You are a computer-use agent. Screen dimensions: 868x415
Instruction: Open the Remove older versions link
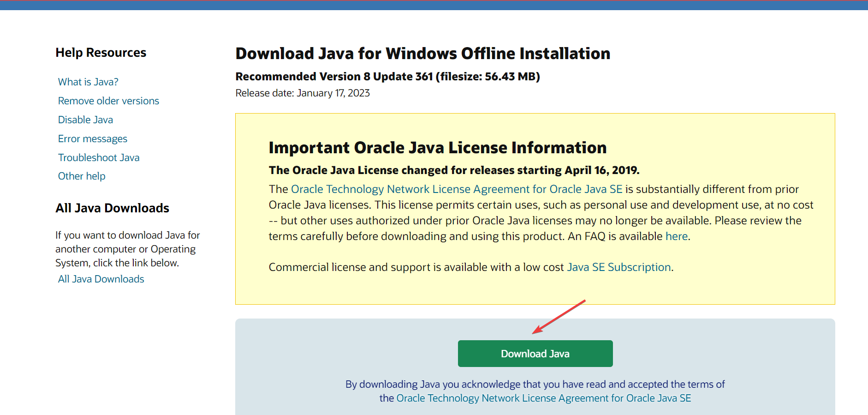point(108,101)
